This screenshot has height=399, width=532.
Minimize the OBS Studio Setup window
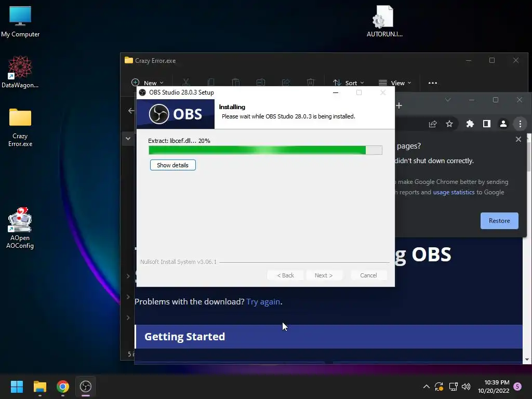pos(336,92)
